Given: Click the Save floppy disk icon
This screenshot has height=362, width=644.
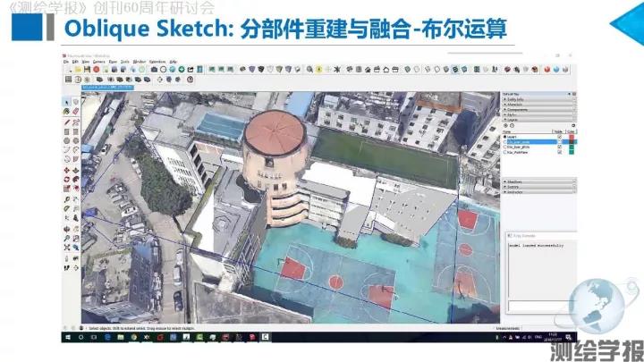Looking at the screenshot, I should (87, 70).
